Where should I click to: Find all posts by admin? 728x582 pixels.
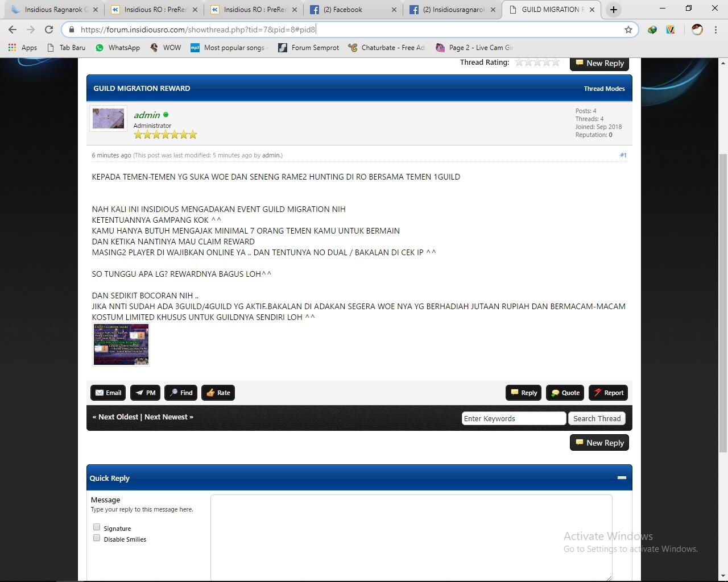181,393
